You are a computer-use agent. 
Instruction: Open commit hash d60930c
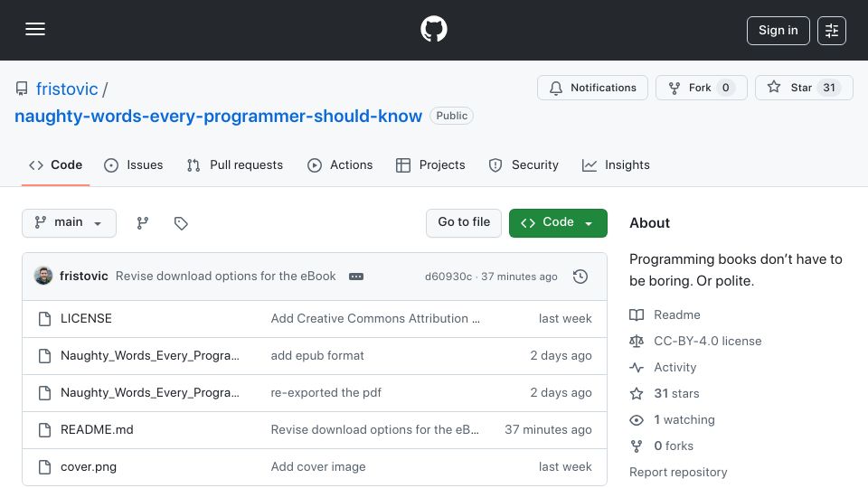pyautogui.click(x=448, y=277)
